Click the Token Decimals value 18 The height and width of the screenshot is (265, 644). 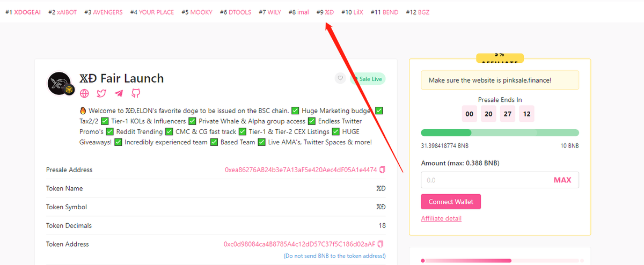click(x=382, y=226)
